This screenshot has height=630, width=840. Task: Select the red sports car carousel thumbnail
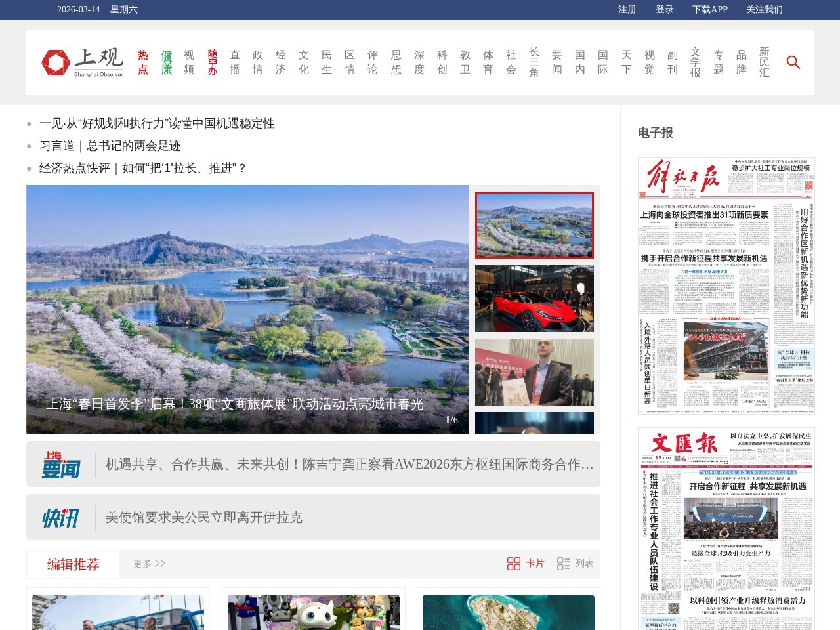[x=534, y=298]
